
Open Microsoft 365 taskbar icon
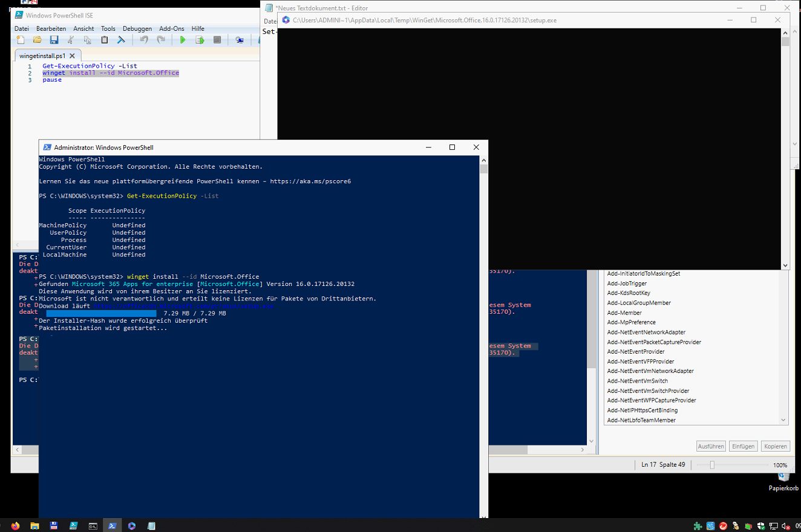point(132,525)
